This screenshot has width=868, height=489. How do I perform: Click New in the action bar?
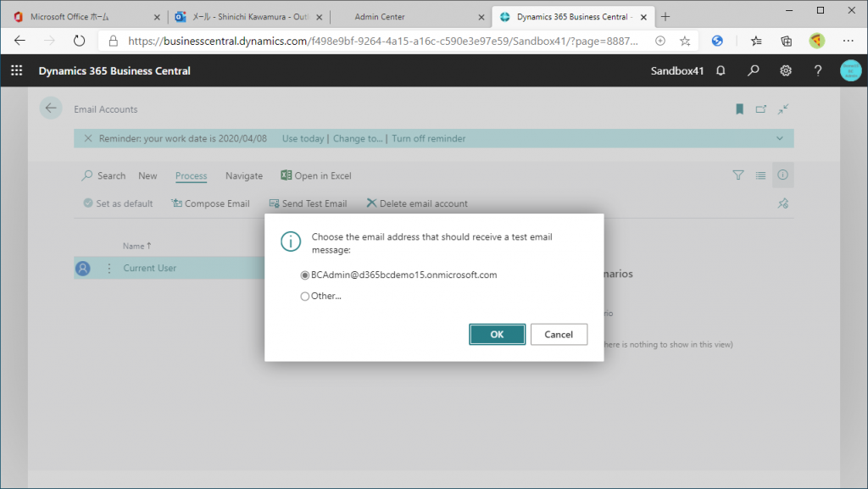(x=147, y=176)
